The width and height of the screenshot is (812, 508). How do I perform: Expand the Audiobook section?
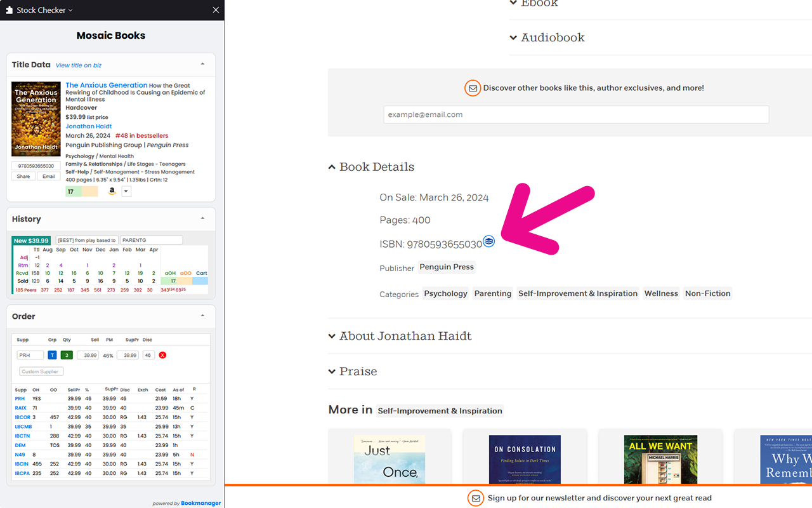coord(513,37)
